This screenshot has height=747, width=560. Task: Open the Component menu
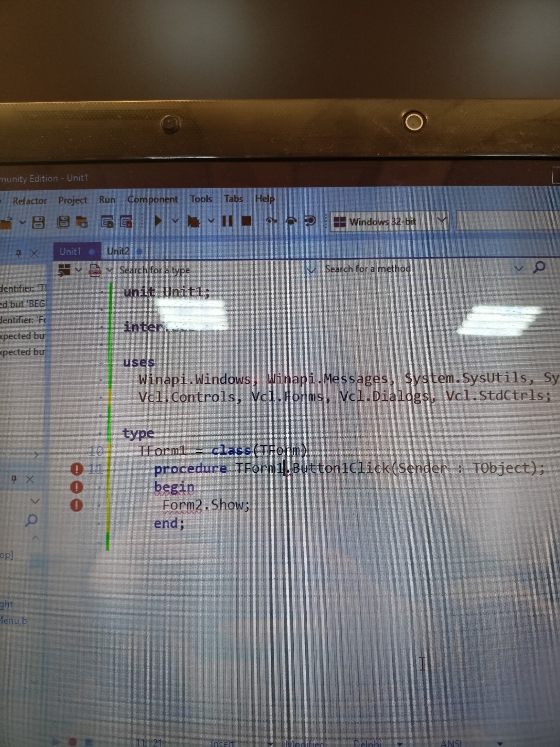pos(153,199)
